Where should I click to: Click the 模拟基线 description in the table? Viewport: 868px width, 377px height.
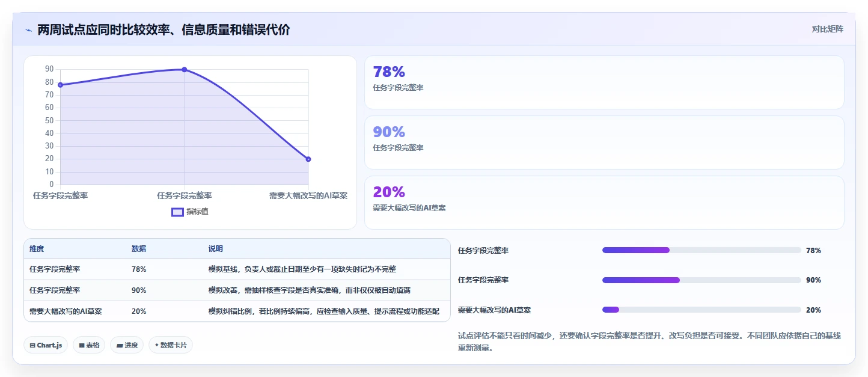[x=302, y=269]
